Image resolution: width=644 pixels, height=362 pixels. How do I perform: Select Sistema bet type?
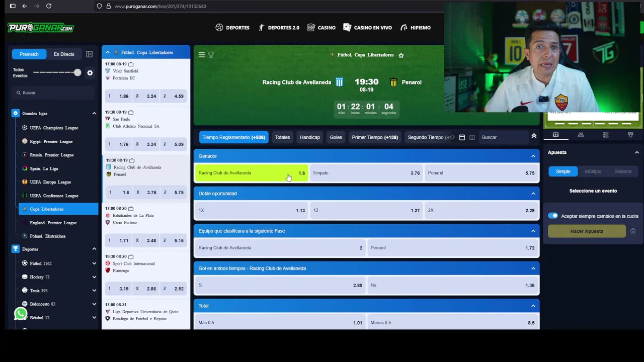[623, 171]
